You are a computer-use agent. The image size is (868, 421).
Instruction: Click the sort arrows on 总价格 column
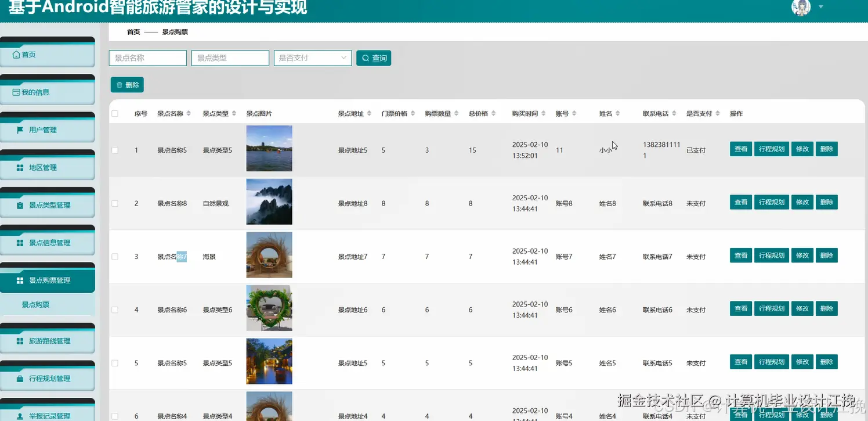click(x=493, y=114)
